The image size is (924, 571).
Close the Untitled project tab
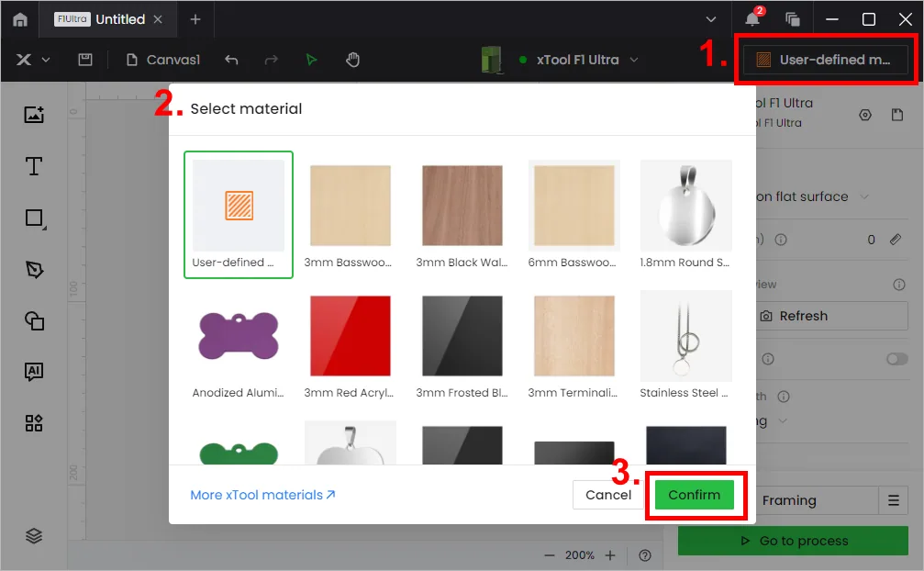158,19
